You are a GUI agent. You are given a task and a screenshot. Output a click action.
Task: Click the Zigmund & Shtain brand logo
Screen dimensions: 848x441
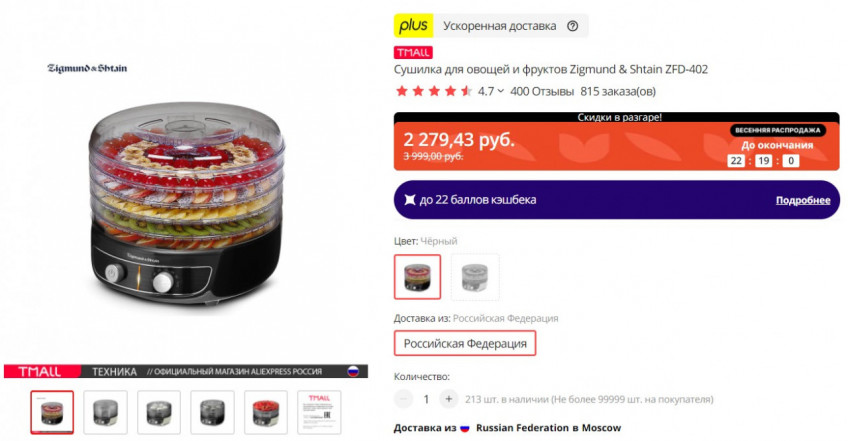pos(87,68)
